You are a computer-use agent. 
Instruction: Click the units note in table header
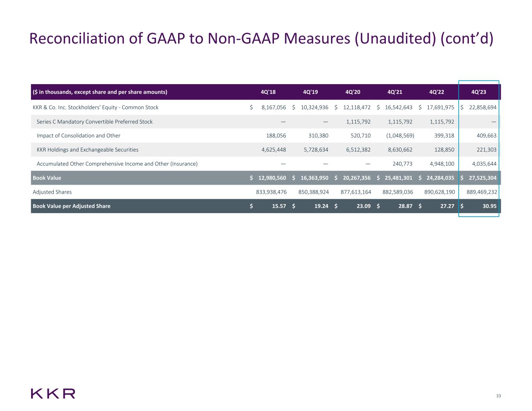click(x=100, y=92)
